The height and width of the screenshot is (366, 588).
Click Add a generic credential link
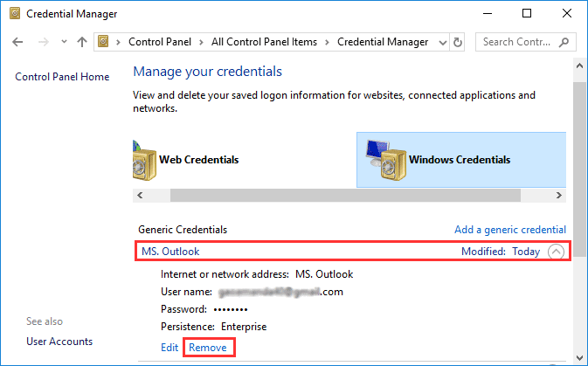(x=510, y=230)
